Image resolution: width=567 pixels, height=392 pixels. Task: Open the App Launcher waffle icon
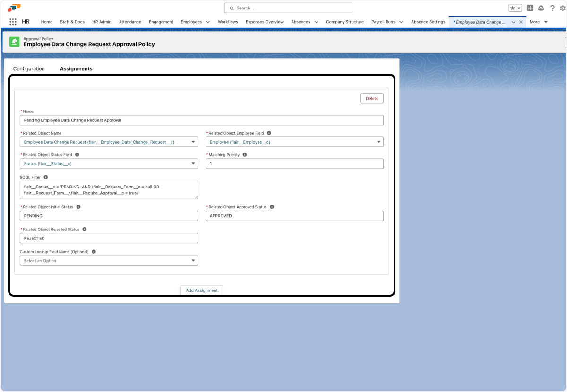pos(12,22)
